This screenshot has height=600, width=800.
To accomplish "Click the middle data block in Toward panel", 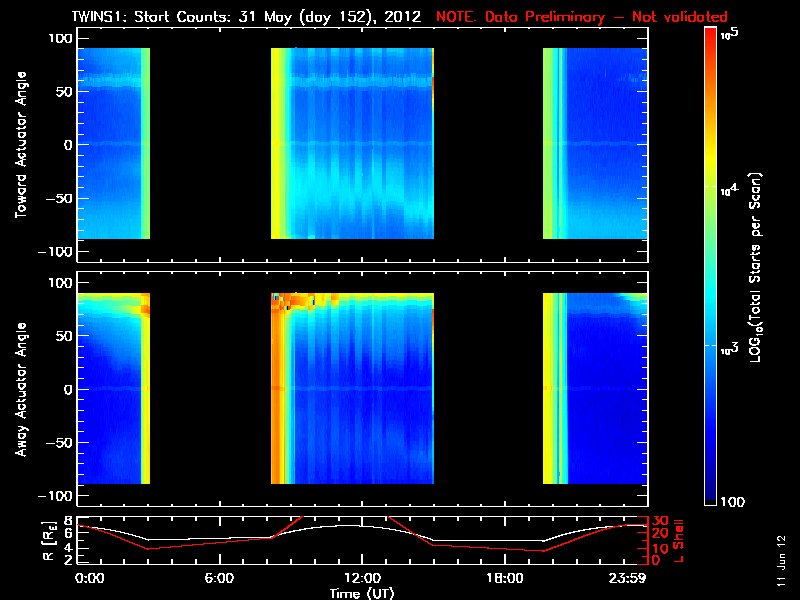I will (x=352, y=143).
